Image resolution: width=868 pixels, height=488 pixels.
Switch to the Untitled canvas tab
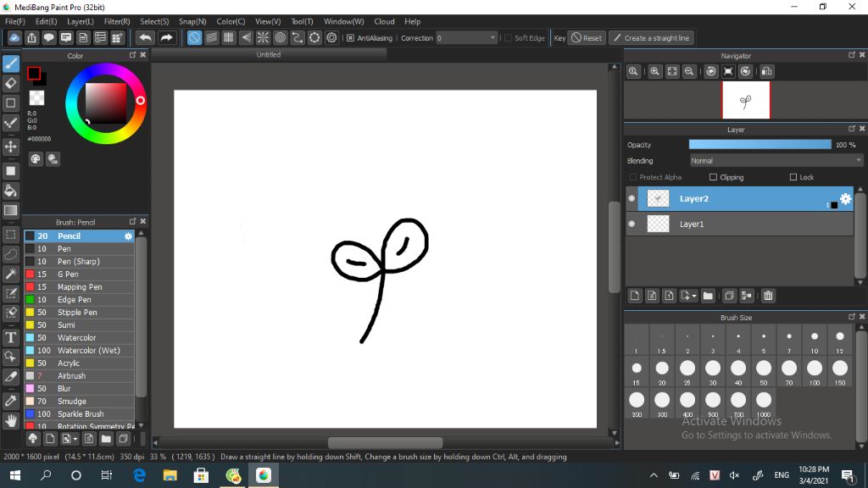point(269,55)
